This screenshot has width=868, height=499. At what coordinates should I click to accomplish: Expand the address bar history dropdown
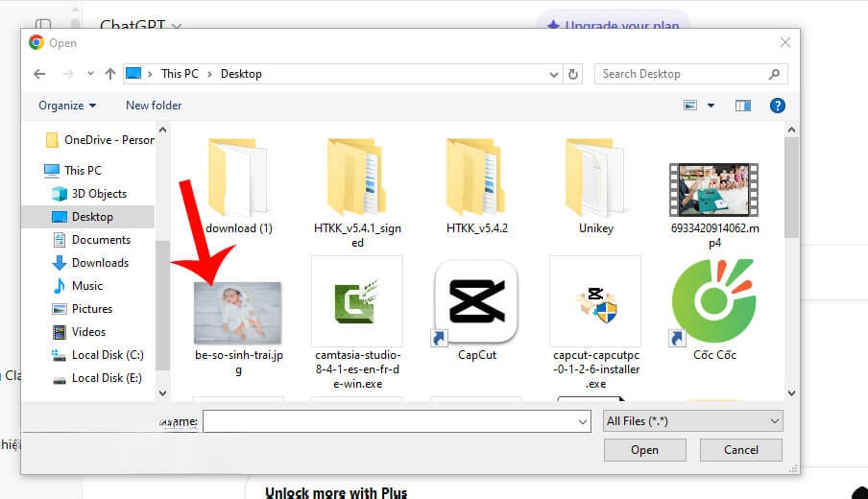point(554,74)
